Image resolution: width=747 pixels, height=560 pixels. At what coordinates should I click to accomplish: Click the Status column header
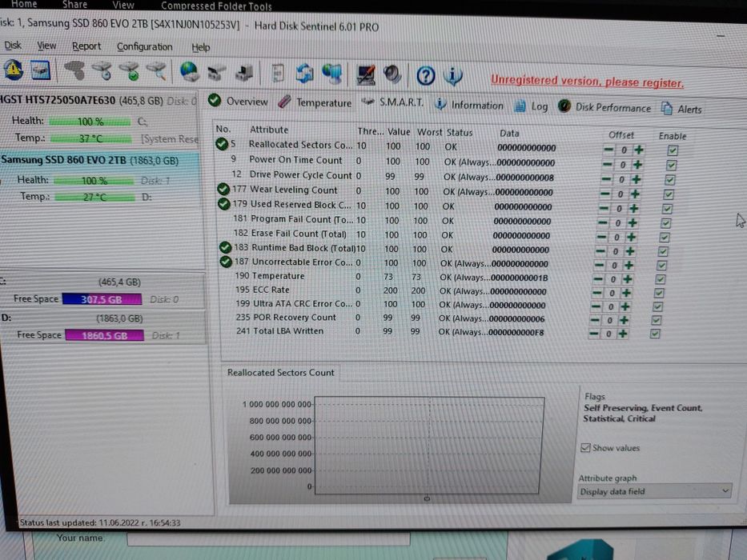(460, 132)
